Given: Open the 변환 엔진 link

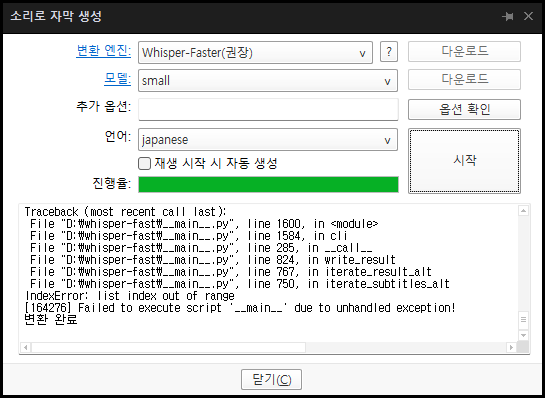Looking at the screenshot, I should tap(104, 51).
